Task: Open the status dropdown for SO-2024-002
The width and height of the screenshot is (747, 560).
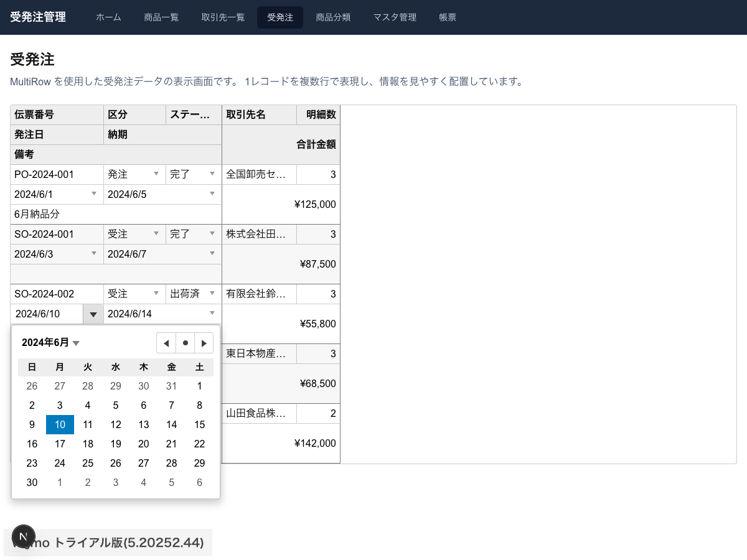Action: click(x=212, y=294)
